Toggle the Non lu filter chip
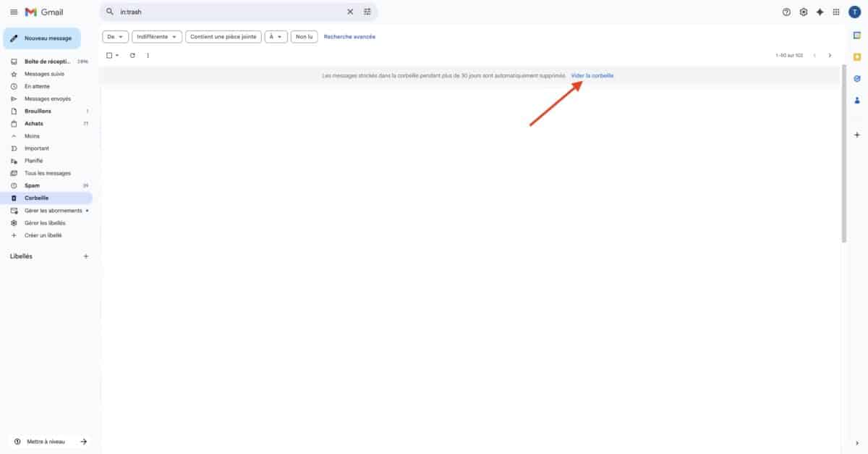The height and width of the screenshot is (454, 868). 305,36
